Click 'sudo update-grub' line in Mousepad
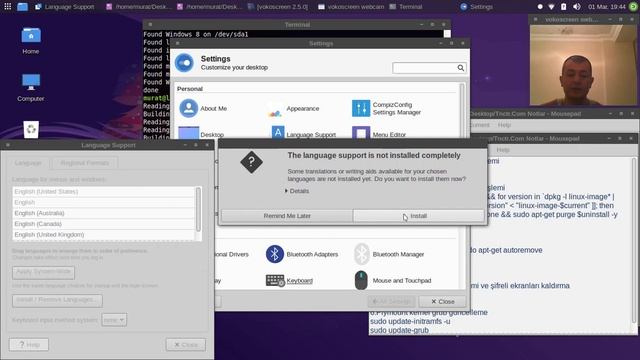Image resolution: width=640 pixels, height=360 pixels. [399, 330]
